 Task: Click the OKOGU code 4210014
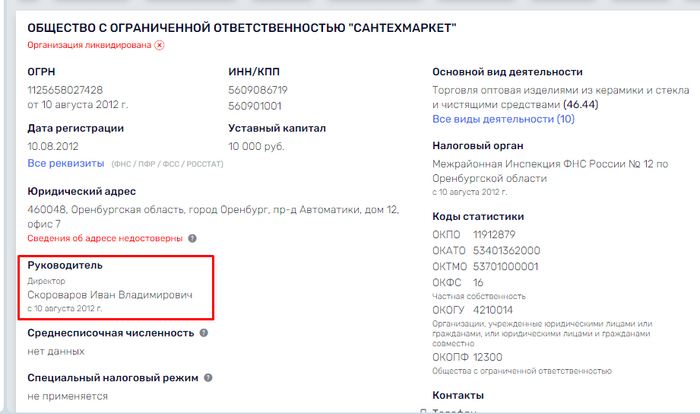pos(492,310)
